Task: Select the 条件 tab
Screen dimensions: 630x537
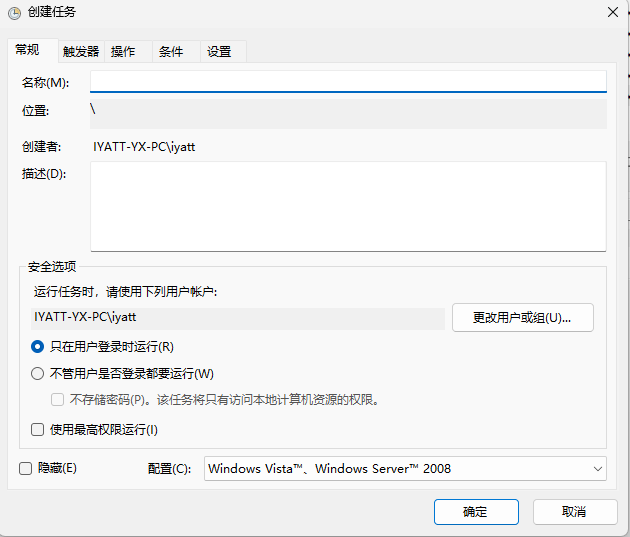Action: (x=171, y=52)
